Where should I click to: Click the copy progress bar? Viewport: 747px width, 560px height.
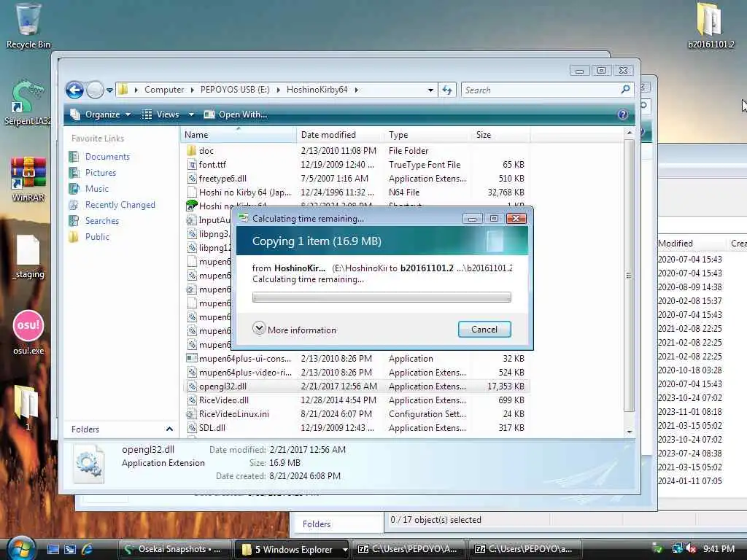click(x=382, y=297)
